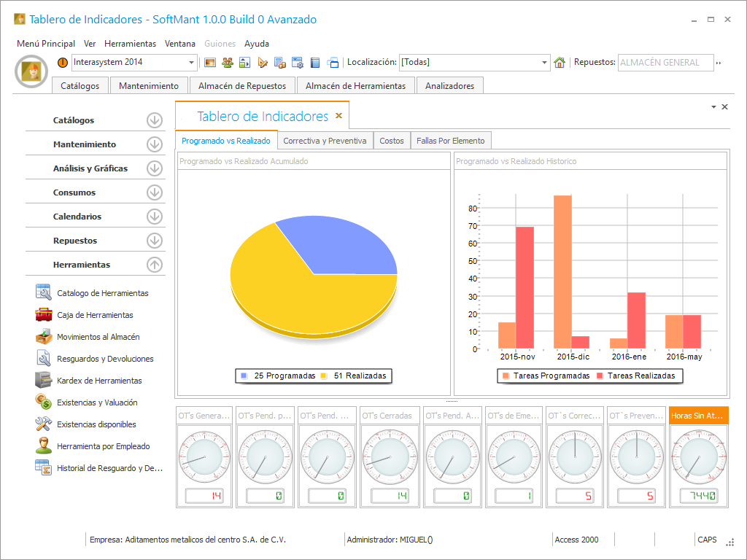Open Movimientos al Almacén in the sidebar
The image size is (747, 560).
98,337
